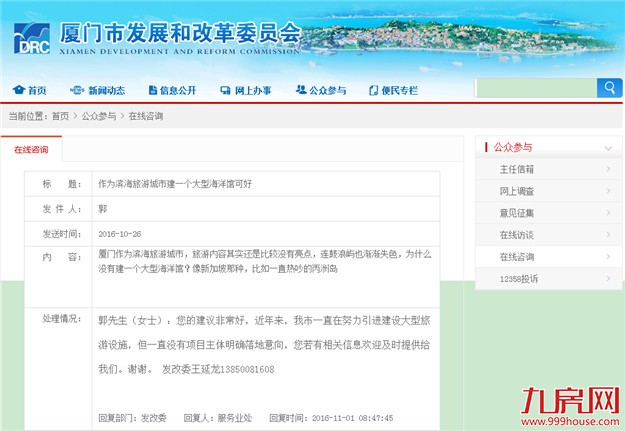The height and width of the screenshot is (431, 625).
Task: Click the sender name 郭
Action: click(102, 209)
